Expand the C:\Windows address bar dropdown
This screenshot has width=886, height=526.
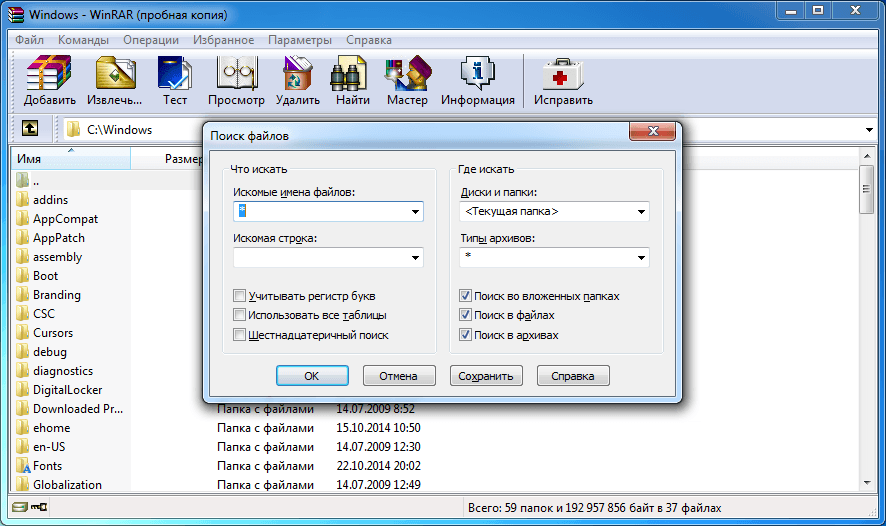[x=869, y=129]
